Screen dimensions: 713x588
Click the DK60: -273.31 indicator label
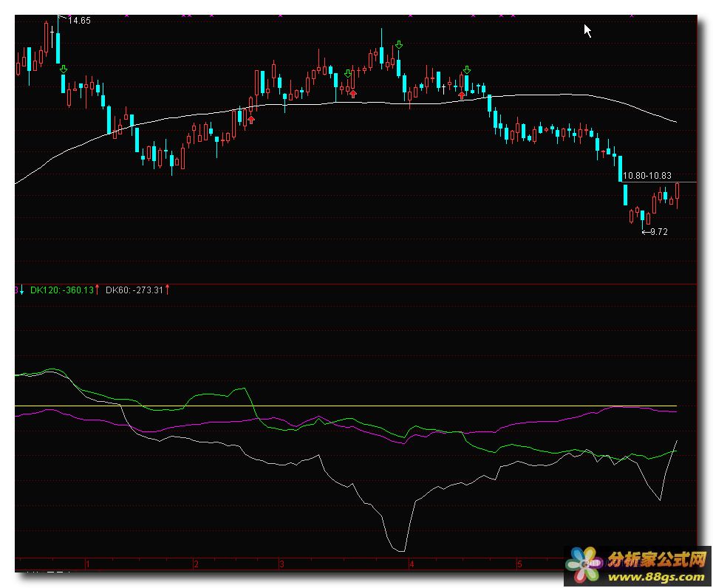(134, 290)
